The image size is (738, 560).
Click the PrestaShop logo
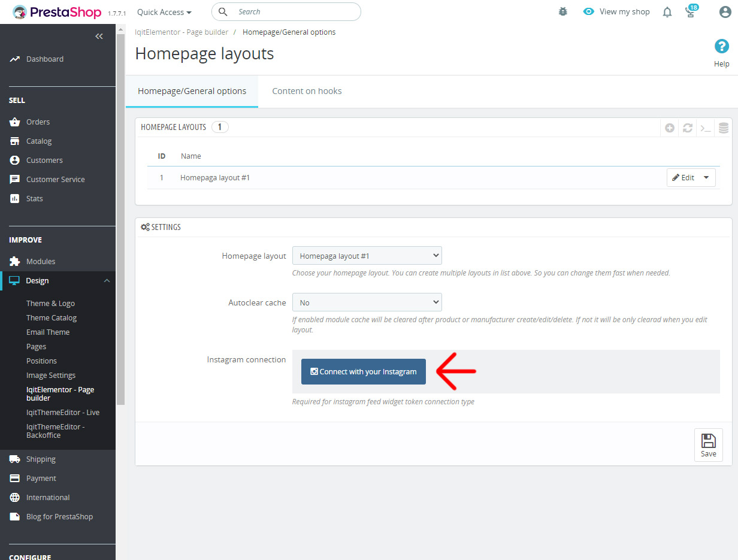coord(57,11)
